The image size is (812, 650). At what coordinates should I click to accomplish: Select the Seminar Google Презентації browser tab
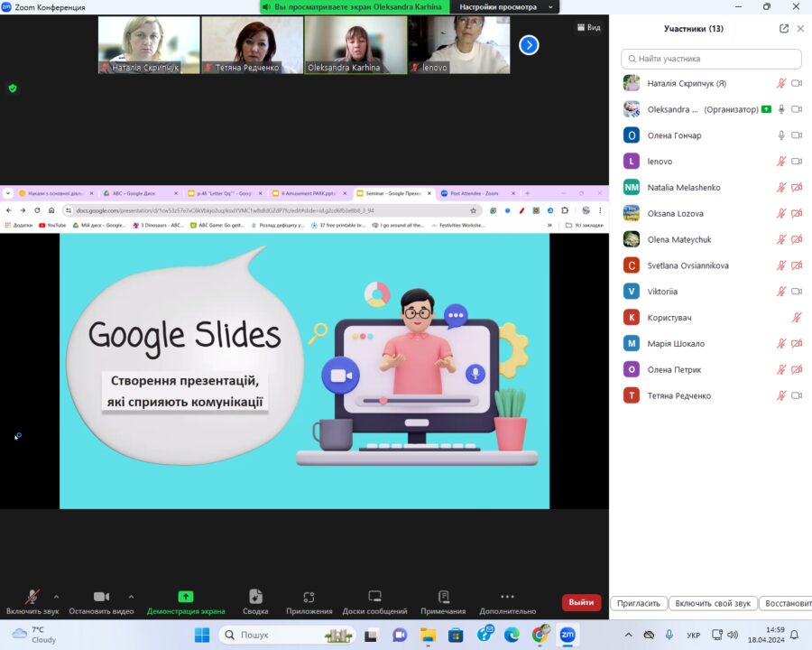click(x=394, y=193)
